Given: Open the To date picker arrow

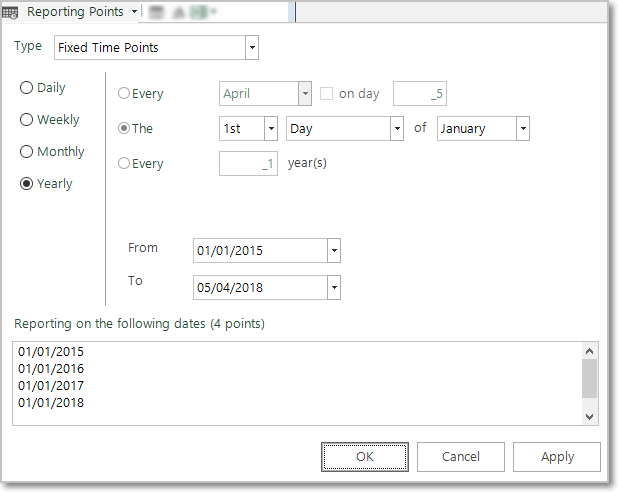Looking at the screenshot, I should point(334,287).
